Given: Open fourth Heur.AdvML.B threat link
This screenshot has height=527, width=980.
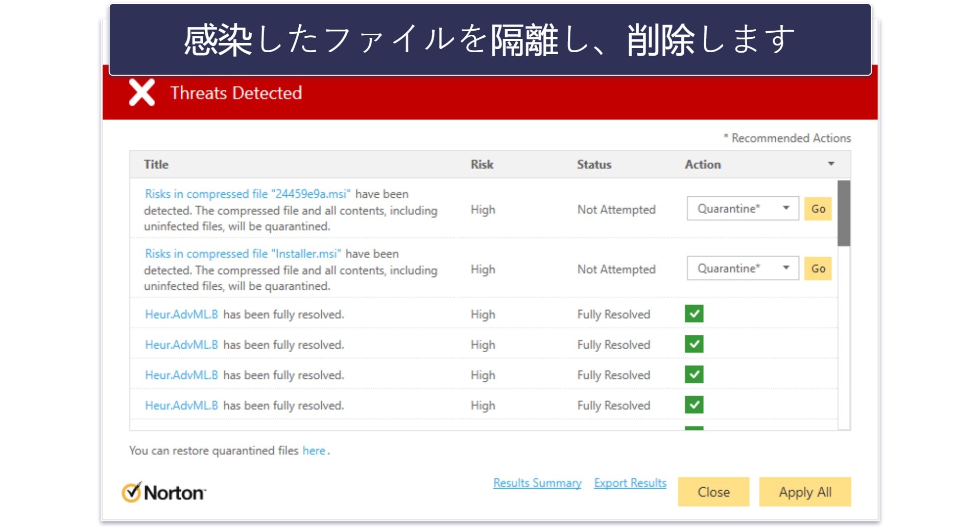Looking at the screenshot, I should (x=181, y=405).
